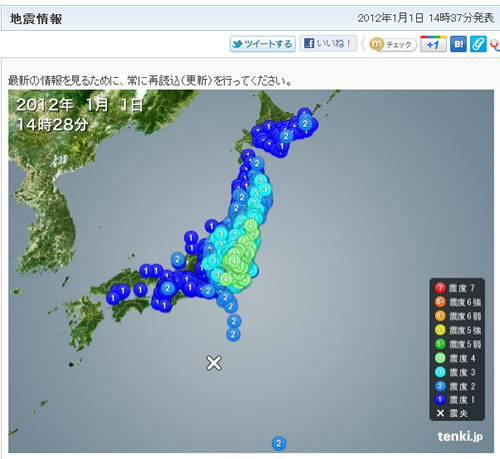Click the Hatena bookmark B! icon

458,44
